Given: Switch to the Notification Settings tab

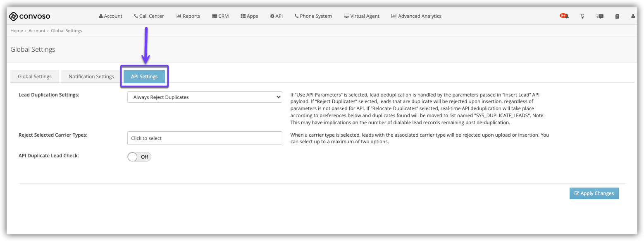Looking at the screenshot, I should [91, 77].
